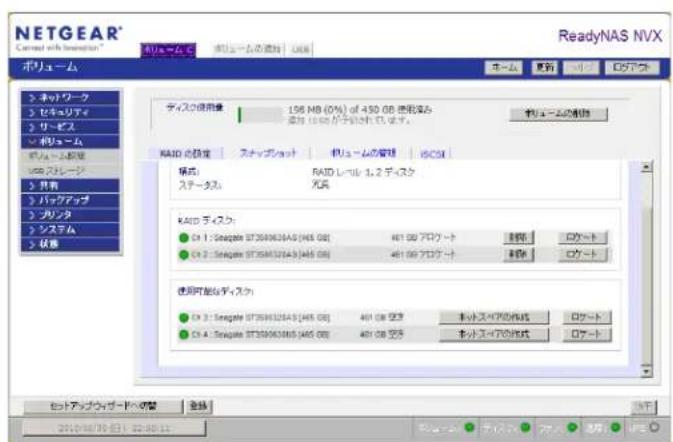
Task: Click the セットアップウィザードへの切替 button
Action: tap(103, 406)
